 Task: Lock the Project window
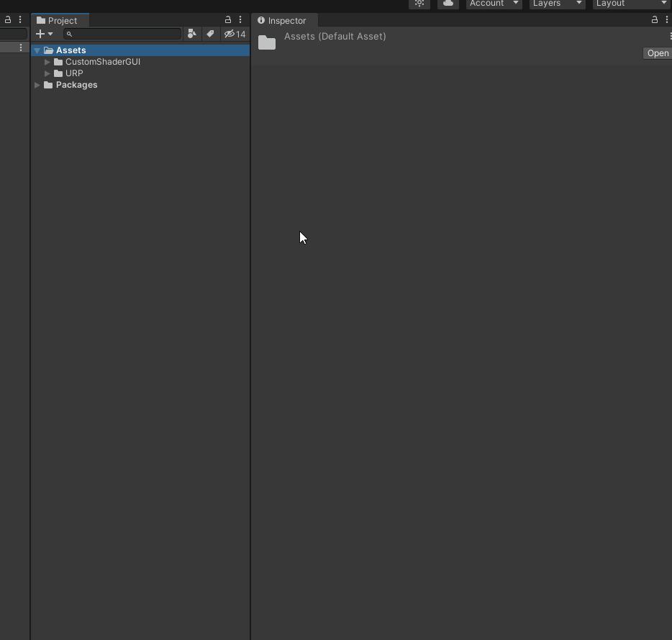click(227, 19)
